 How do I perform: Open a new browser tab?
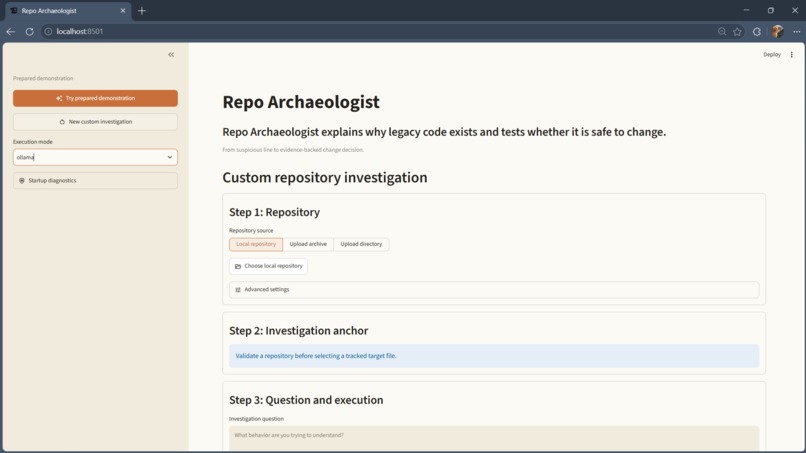point(142,11)
